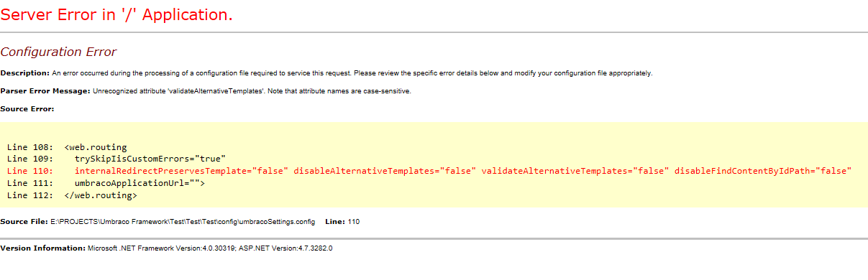Click the "Server Error in '/' Application." heading
This screenshot has width=868, height=280.
[x=117, y=14]
